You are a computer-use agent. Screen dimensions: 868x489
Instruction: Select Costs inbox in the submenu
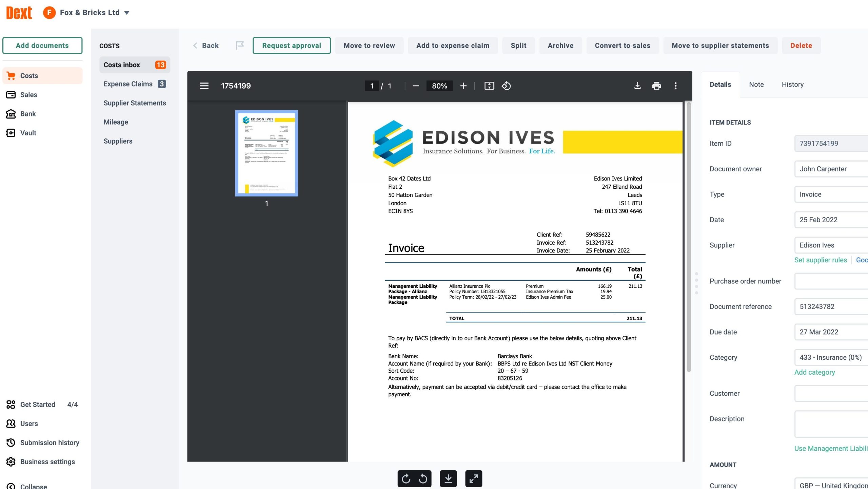[x=135, y=65]
